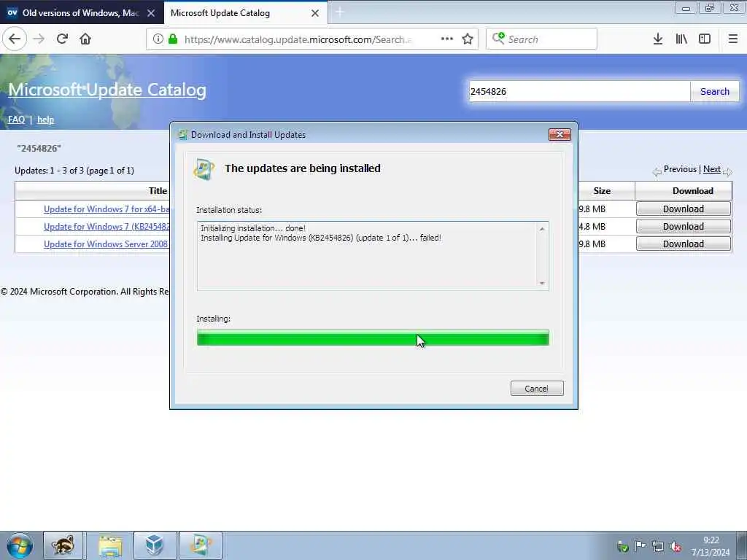Click the "2454826" search term heading
Image resolution: width=747 pixels, height=560 pixels.
pyautogui.click(x=39, y=148)
